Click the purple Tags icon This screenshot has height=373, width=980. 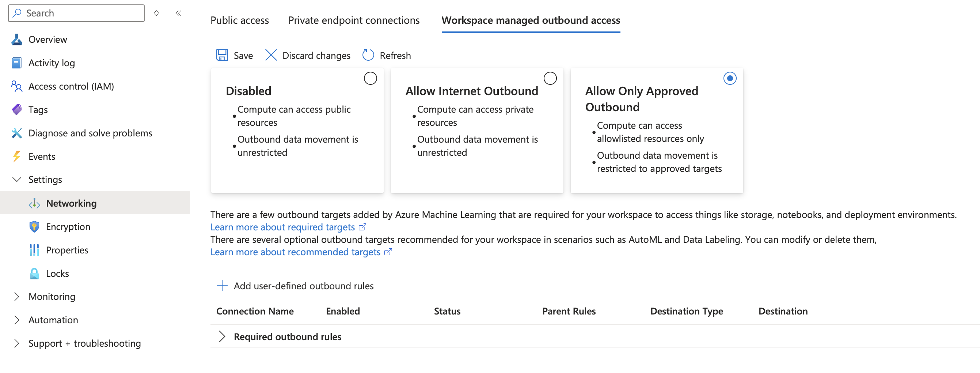17,110
